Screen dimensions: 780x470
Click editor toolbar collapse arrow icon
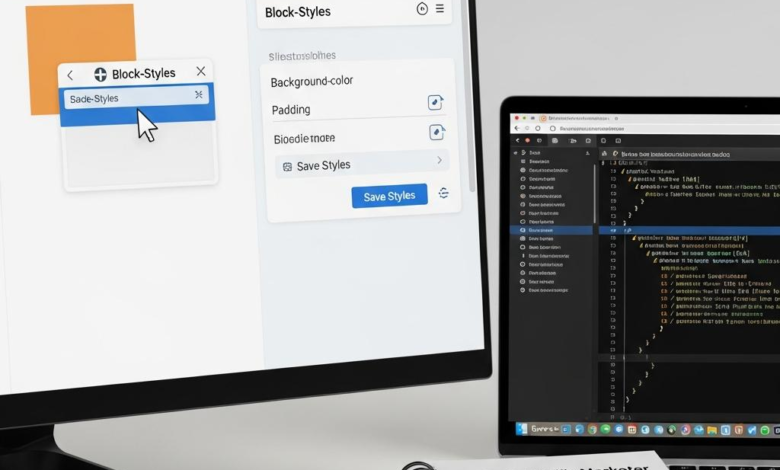tap(517, 140)
